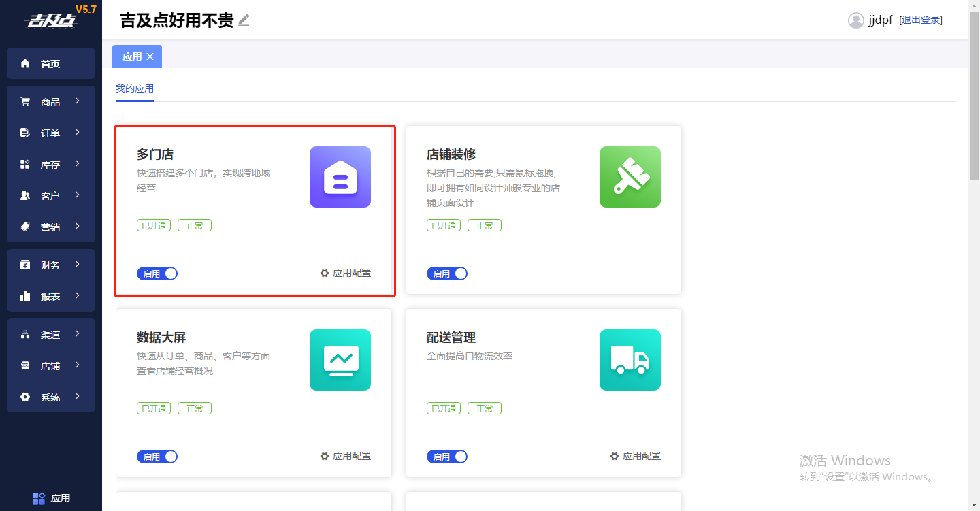Expand the 店铺 menu chevron
The width and height of the screenshot is (980, 511).
coord(78,365)
